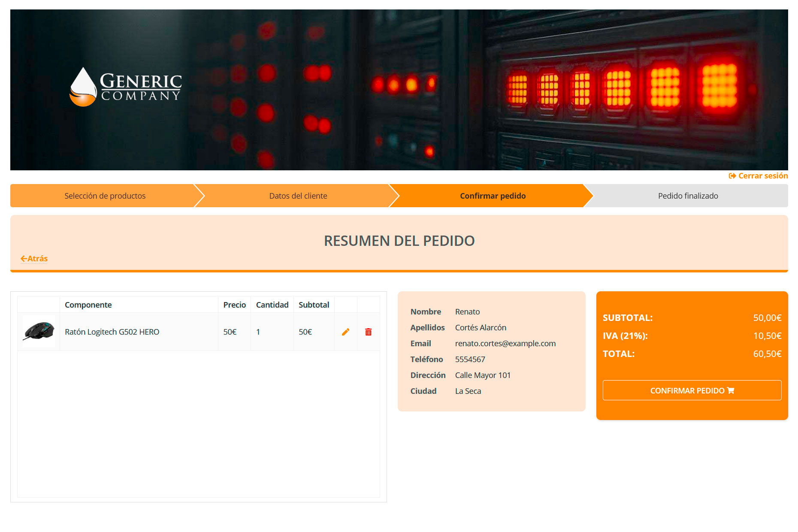Click the TOTAL amount 60,50€
The height and width of the screenshot is (532, 798).
tap(767, 354)
